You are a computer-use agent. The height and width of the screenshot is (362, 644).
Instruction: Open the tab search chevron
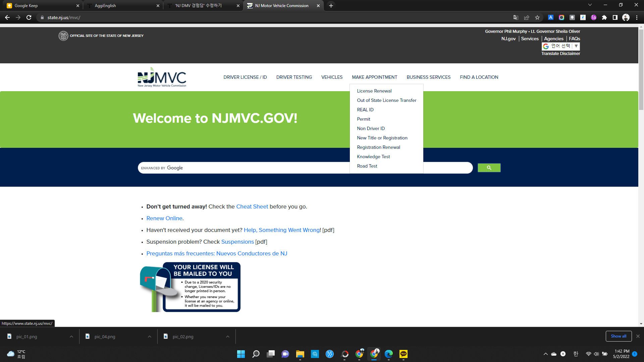click(590, 5)
